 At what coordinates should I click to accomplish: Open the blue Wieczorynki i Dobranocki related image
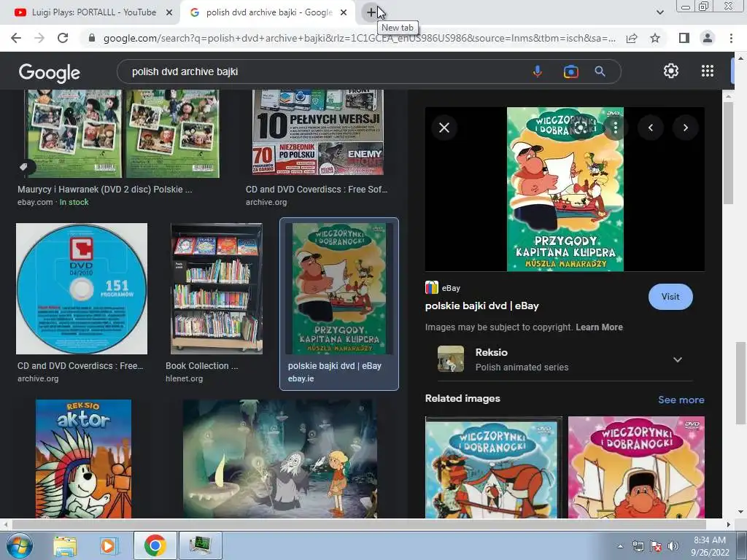(x=494, y=467)
